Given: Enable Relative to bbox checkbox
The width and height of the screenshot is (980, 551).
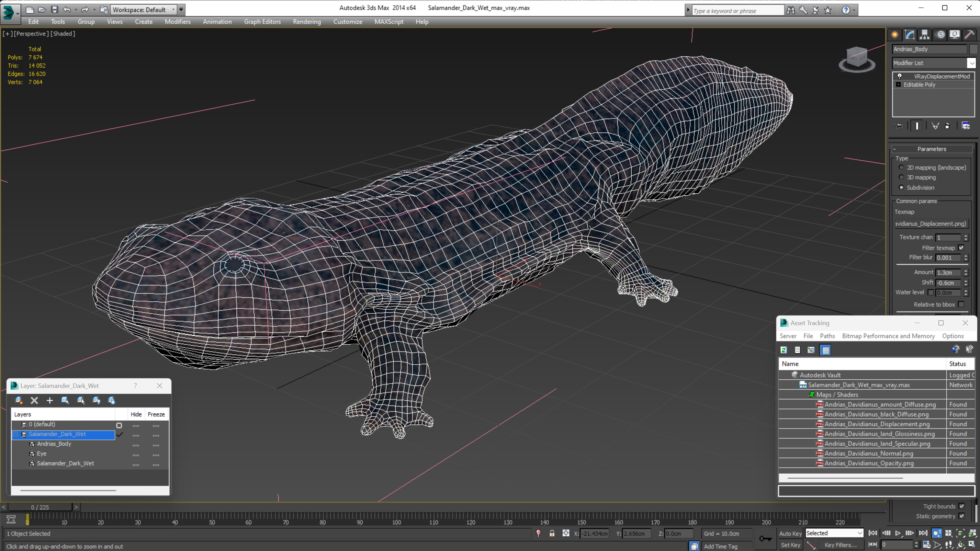Looking at the screenshot, I should pos(961,304).
